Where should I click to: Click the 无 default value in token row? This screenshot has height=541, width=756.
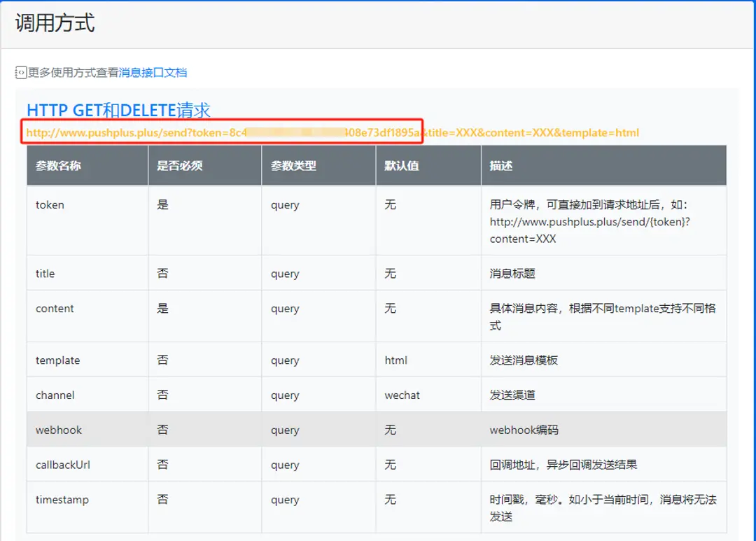(428, 221)
